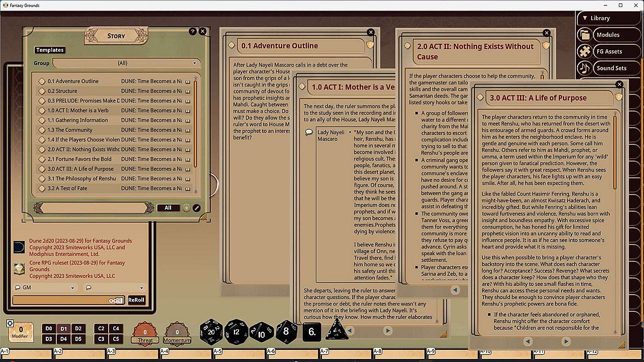
Task: Toggle the C2 complication button
Action: click(101, 329)
